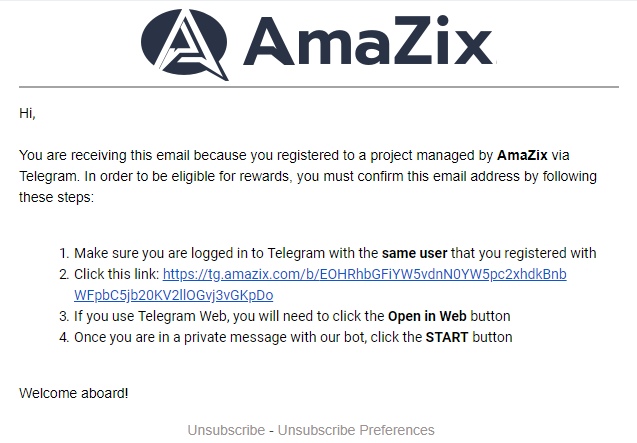
Task: Click the horizontal divider below the logo
Action: pos(318,87)
